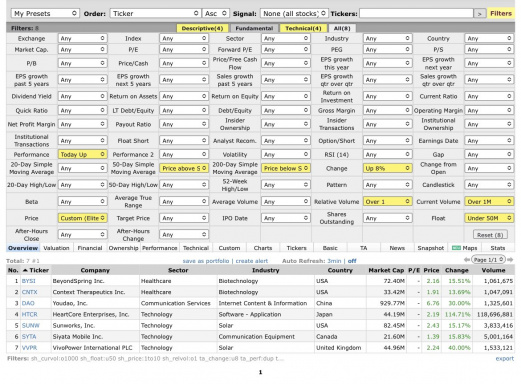
Task: Switch to the All(8) filter tab
Action: 342,28
